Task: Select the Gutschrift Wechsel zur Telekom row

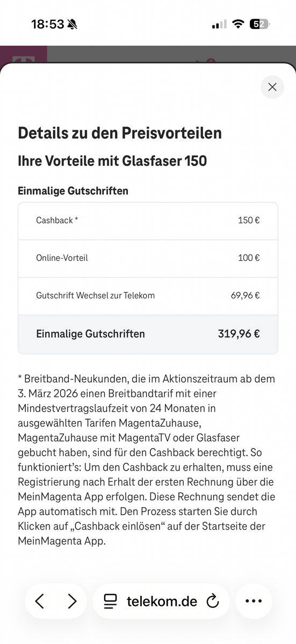Action: point(148,296)
